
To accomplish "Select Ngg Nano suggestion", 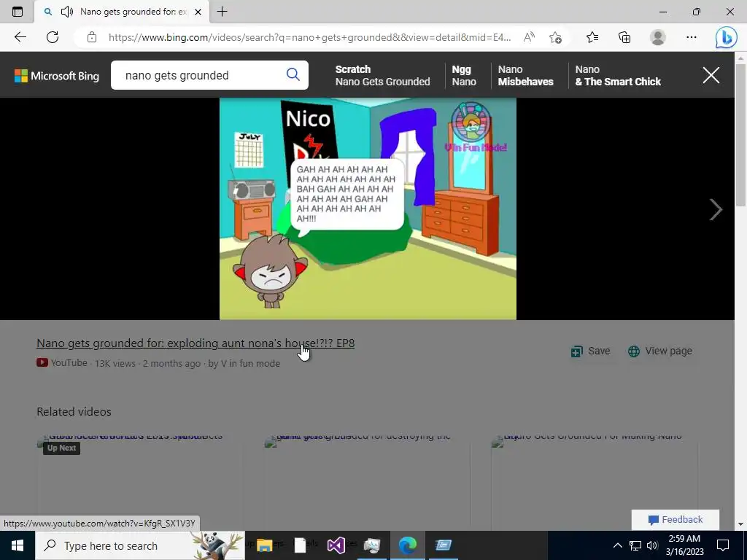I will 464,75.
